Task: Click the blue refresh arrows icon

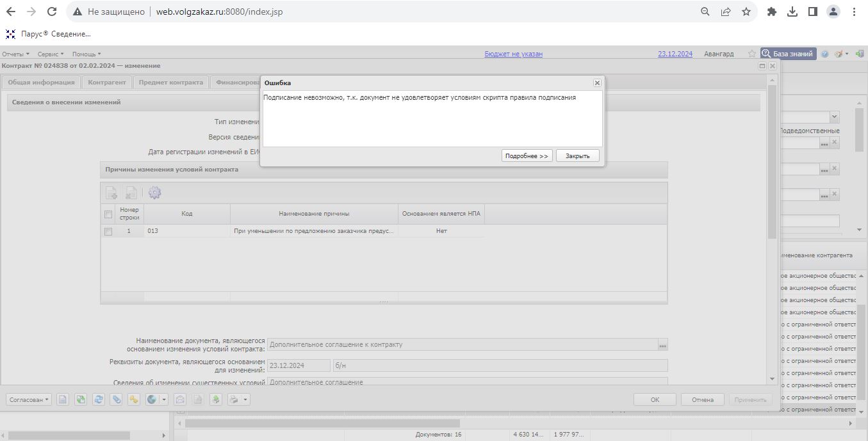Action: tap(99, 399)
